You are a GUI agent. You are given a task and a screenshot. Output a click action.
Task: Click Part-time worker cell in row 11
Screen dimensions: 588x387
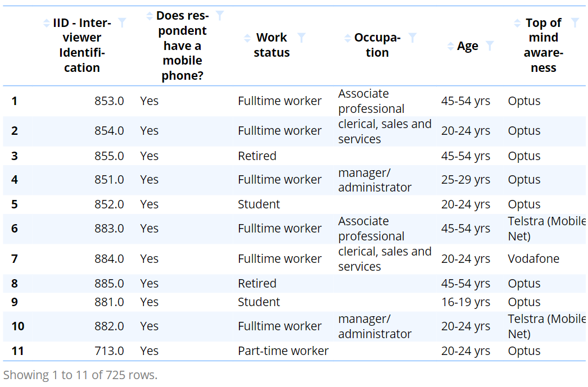[x=283, y=351]
